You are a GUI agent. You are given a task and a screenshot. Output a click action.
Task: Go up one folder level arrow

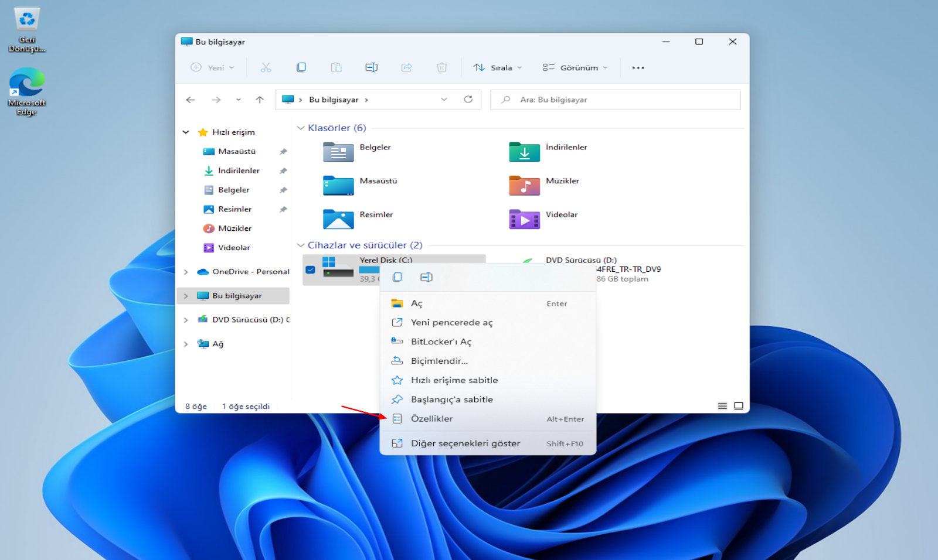click(x=260, y=100)
